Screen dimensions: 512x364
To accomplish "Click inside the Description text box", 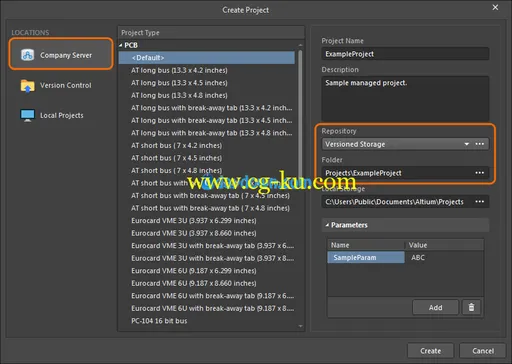I will 405,99.
